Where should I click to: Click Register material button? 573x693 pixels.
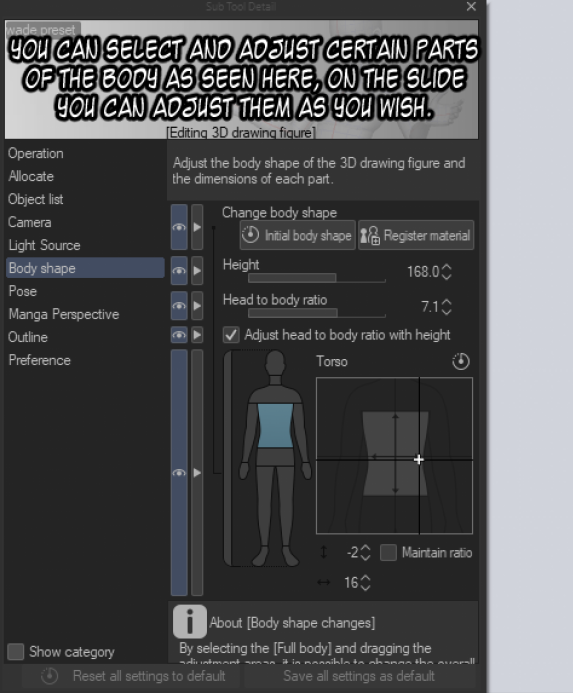click(416, 235)
